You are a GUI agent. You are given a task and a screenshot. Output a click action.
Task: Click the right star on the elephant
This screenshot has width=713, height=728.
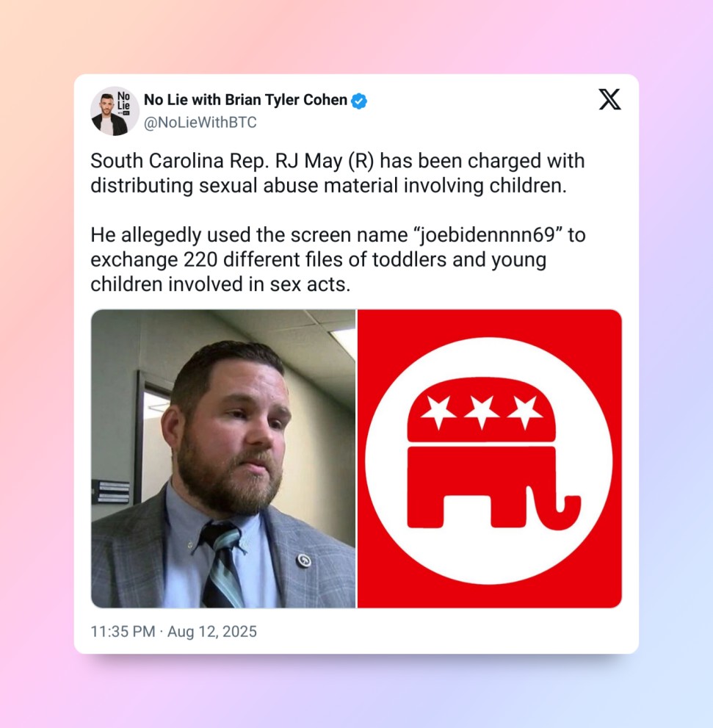tap(524, 411)
